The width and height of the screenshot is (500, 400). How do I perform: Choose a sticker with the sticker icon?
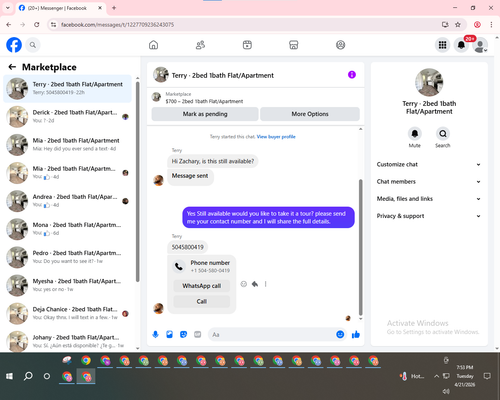click(x=183, y=334)
